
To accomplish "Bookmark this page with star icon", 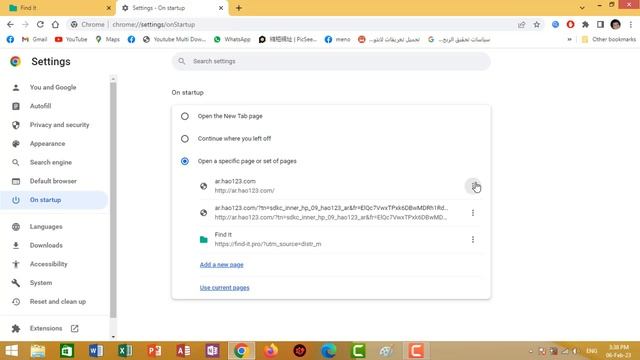I will [537, 25].
